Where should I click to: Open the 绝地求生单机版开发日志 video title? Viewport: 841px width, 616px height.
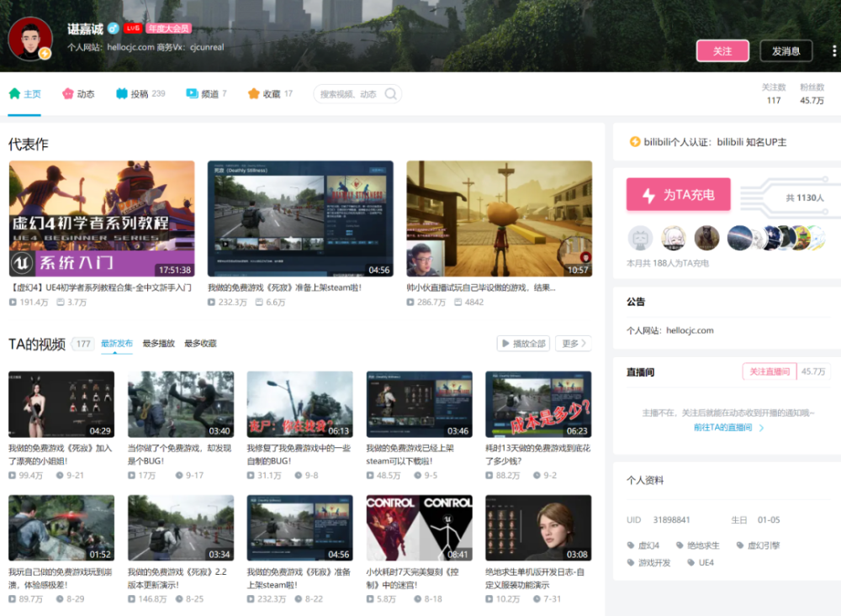pyautogui.click(x=535, y=578)
